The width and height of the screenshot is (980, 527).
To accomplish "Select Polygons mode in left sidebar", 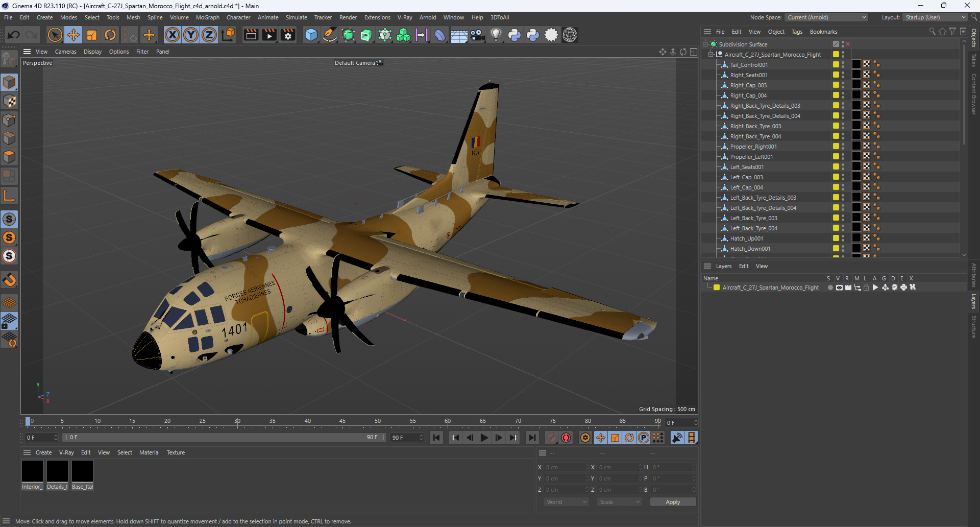I will pos(9,157).
